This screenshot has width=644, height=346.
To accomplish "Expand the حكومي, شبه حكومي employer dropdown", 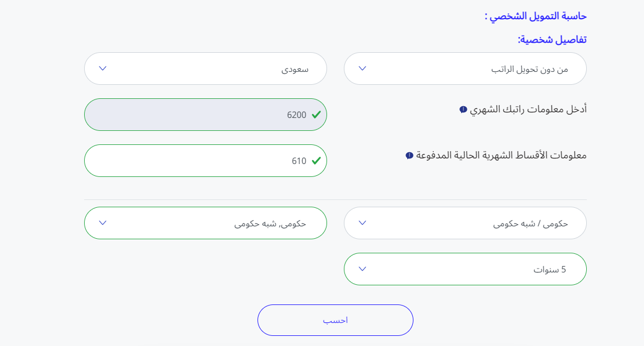I will click(x=206, y=223).
